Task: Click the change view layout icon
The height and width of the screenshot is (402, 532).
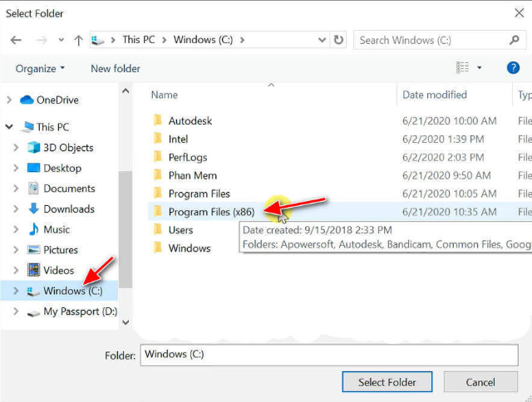Action: click(x=462, y=68)
